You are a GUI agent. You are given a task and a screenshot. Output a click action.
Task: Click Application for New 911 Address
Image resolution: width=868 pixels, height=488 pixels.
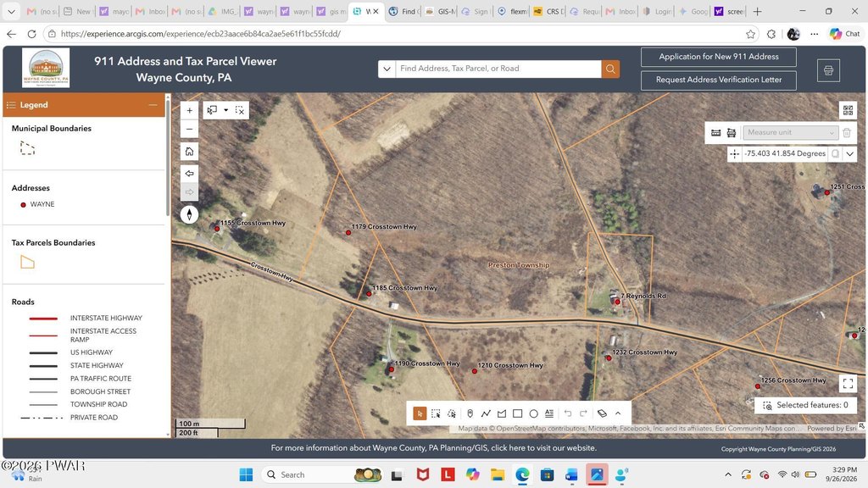[x=719, y=57]
